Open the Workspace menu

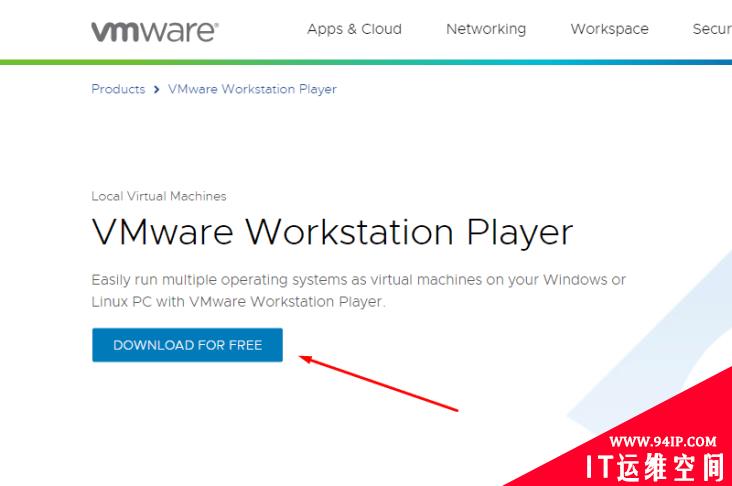tap(609, 29)
